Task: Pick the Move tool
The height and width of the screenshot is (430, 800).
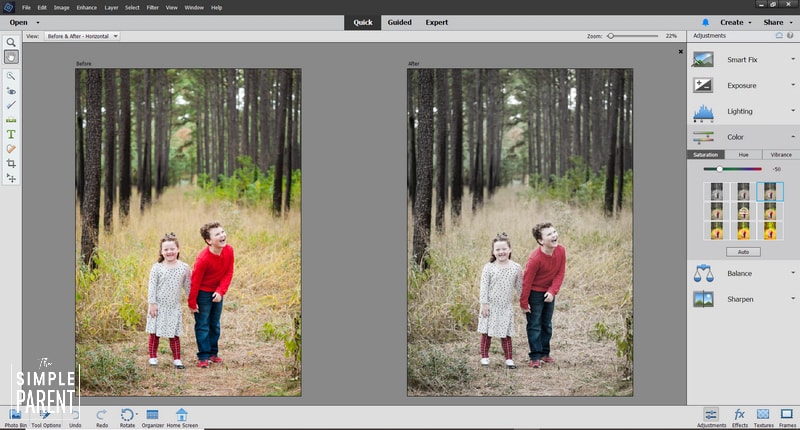Action: pos(11,178)
